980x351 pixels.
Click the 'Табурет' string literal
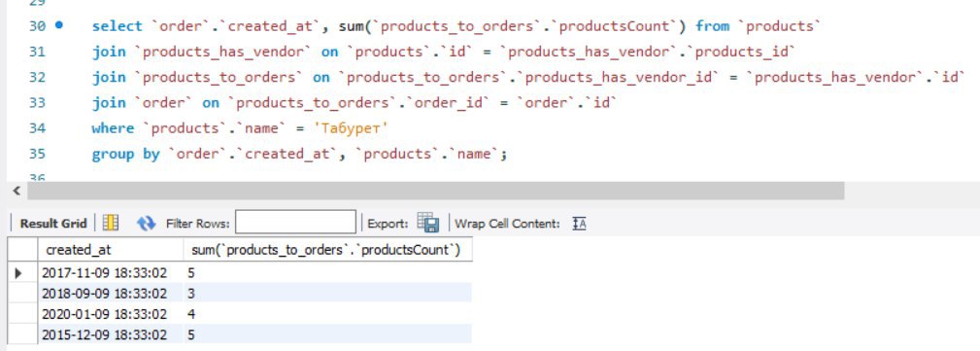(351, 128)
